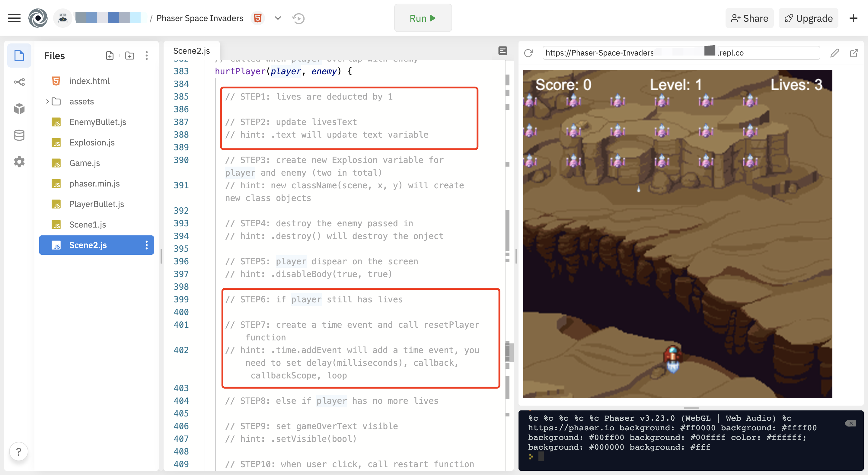Open the settings gear in sidebar
The width and height of the screenshot is (868, 475).
19,162
